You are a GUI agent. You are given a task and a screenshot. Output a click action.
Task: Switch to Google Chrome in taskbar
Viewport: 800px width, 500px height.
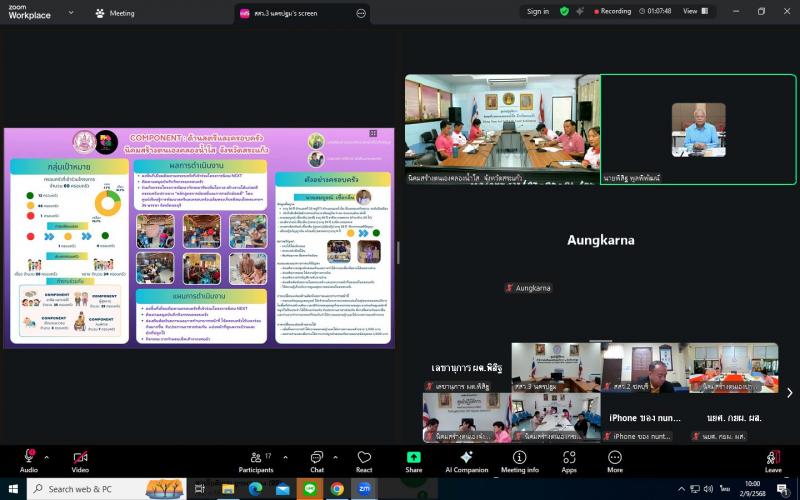[337, 489]
